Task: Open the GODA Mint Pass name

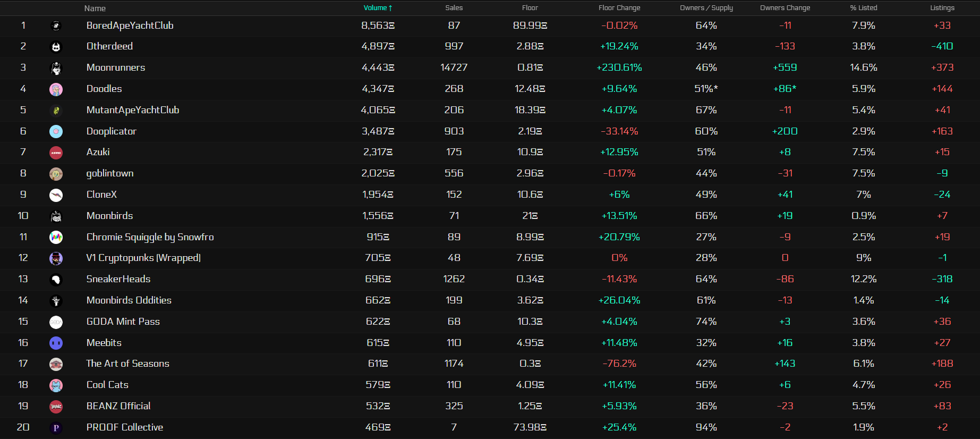Action: point(123,322)
